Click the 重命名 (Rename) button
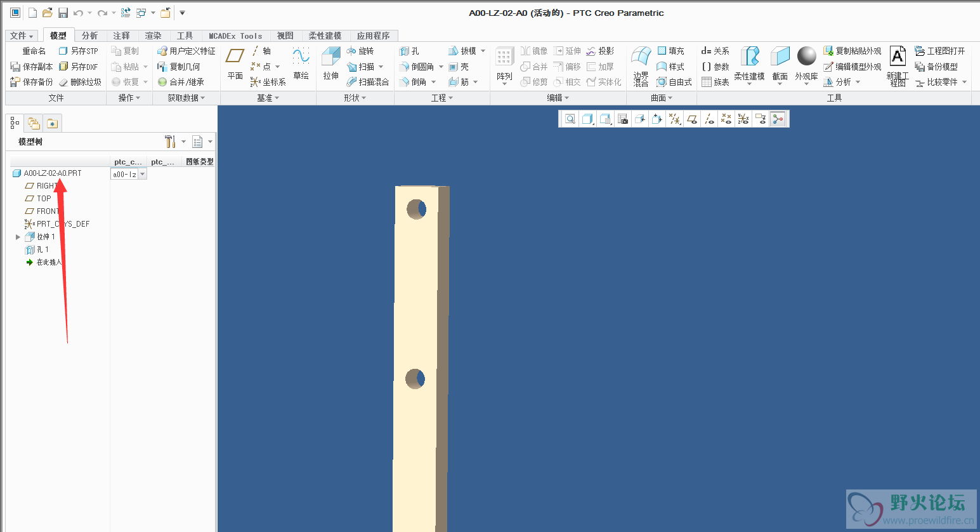The height and width of the screenshot is (532, 980). tap(34, 51)
